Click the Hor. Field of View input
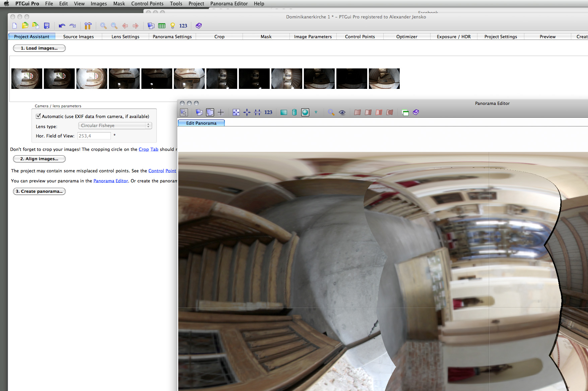The image size is (588, 391). tap(94, 136)
